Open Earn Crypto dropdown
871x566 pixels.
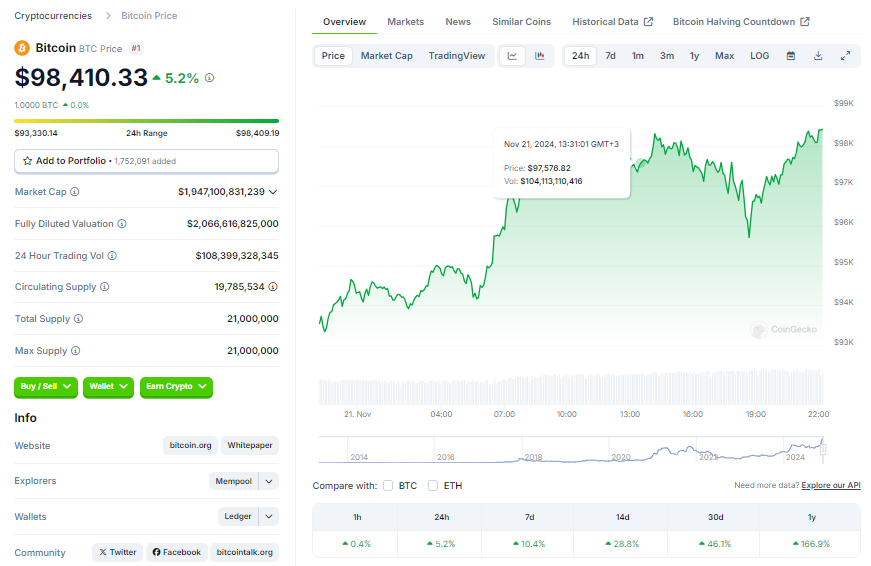click(x=176, y=387)
